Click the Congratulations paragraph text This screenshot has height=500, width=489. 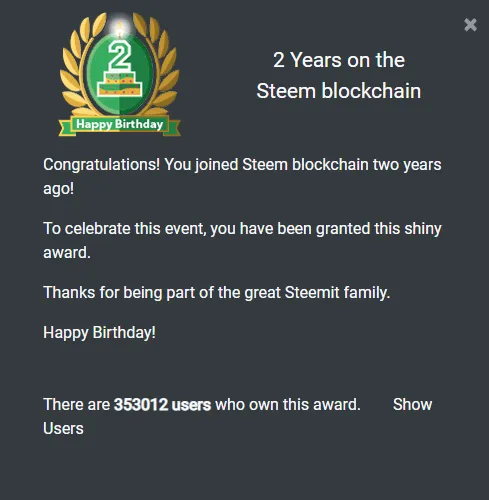[x=242, y=177]
